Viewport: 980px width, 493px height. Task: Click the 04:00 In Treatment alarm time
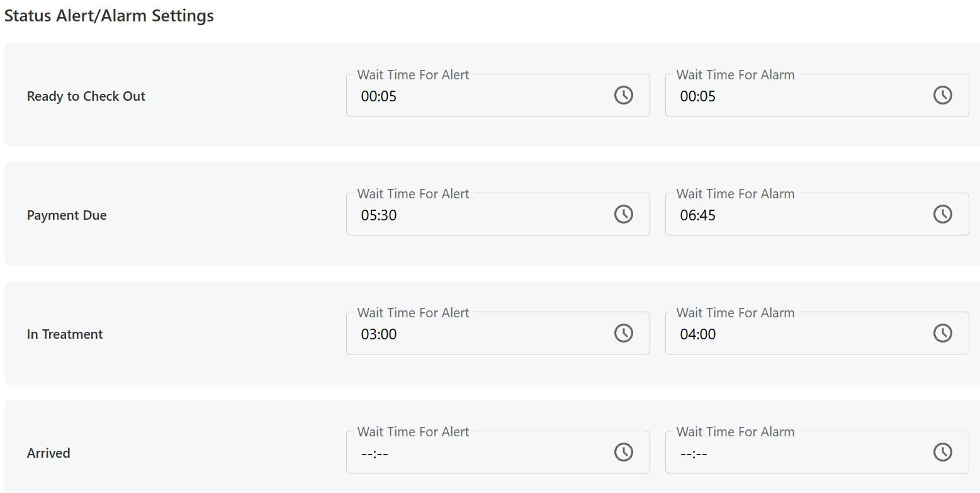point(698,334)
